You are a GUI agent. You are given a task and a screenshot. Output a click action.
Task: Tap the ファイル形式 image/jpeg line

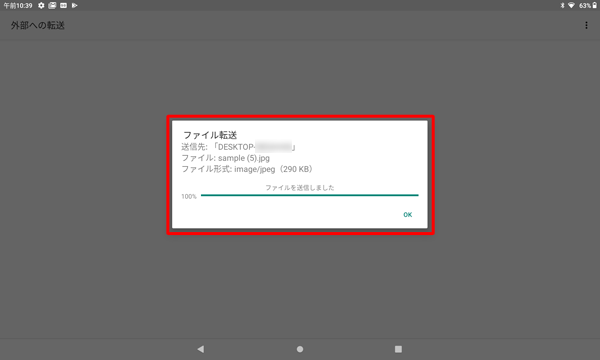point(248,169)
